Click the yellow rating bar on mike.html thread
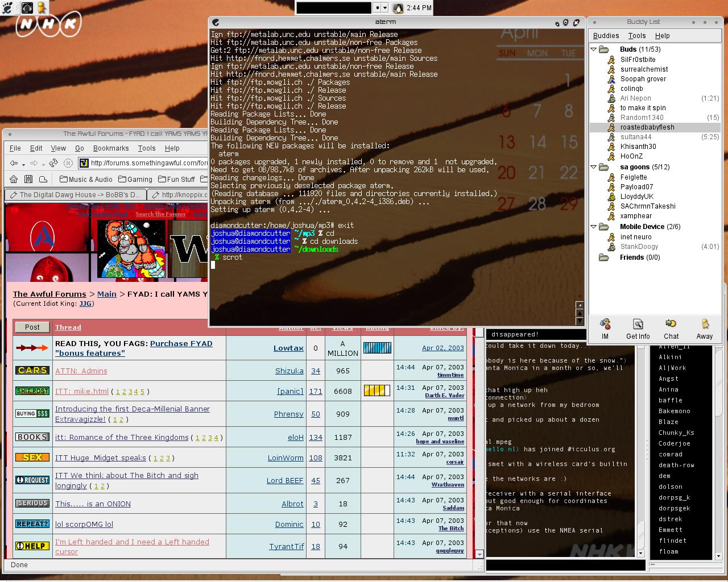 coord(377,390)
